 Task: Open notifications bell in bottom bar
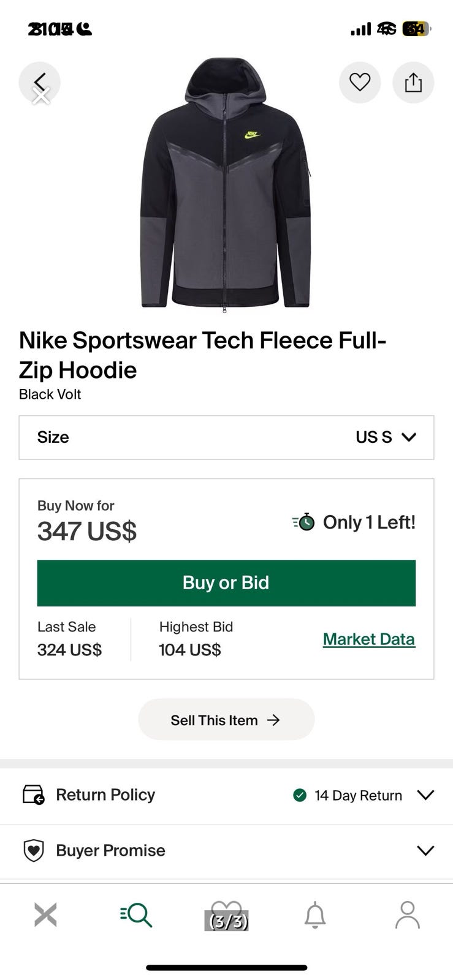tap(315, 915)
